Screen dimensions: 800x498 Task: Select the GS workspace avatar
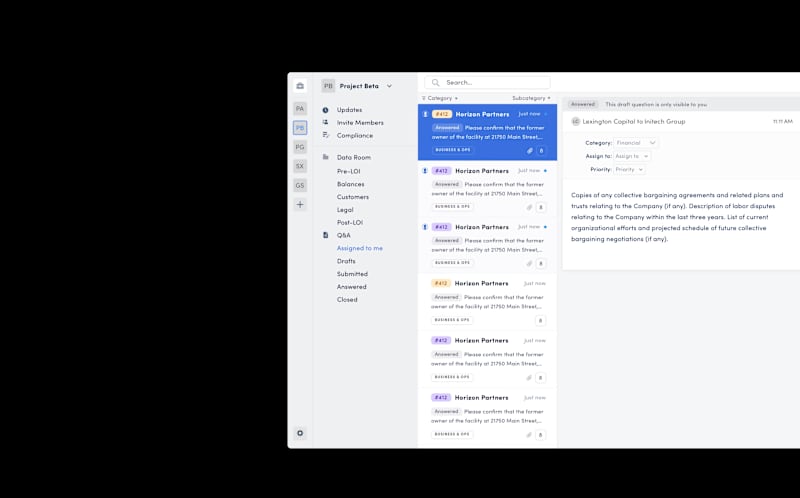click(300, 185)
